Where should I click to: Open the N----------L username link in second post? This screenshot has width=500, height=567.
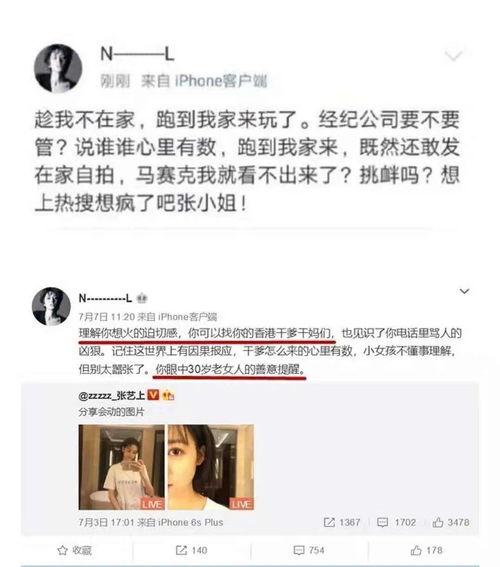[x=105, y=298]
